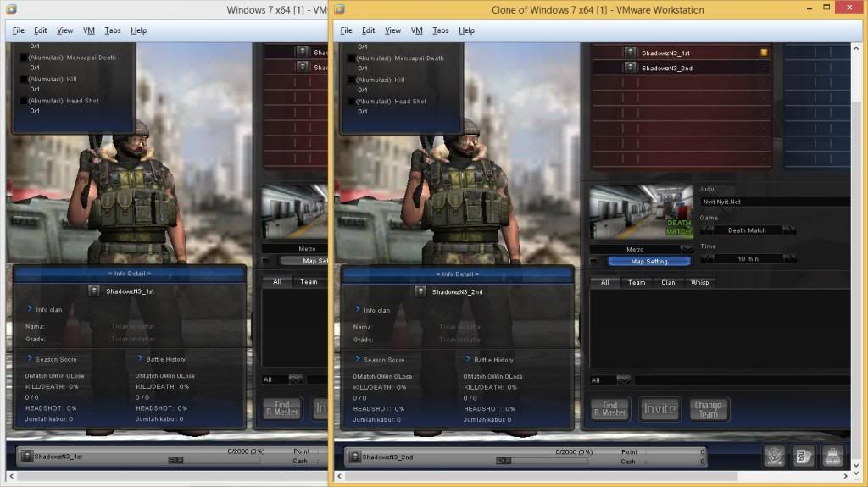Toggle Head Shot mission checkbox in left window
Viewport: 868px width, 487px height.
point(23,101)
